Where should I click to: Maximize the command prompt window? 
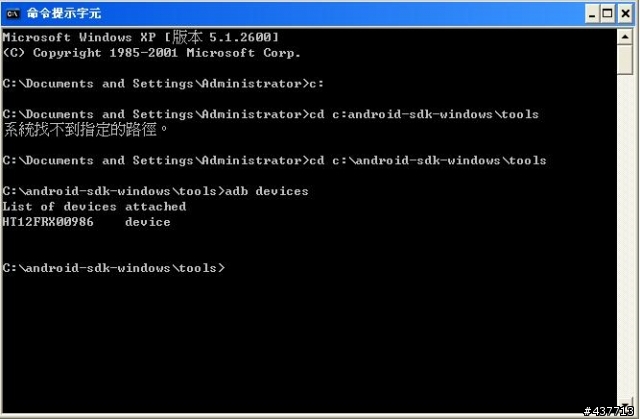click(x=608, y=14)
